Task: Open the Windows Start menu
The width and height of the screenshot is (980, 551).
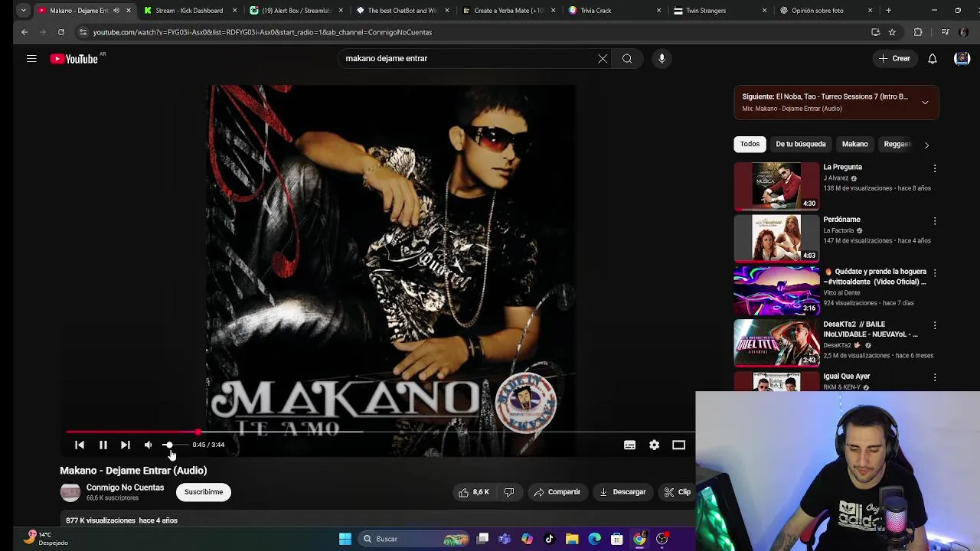Action: coord(345,539)
